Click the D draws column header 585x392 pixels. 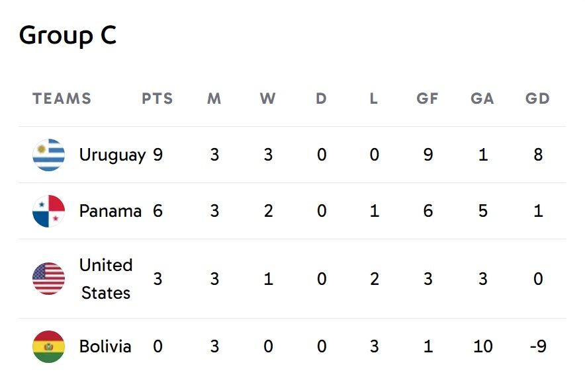321,99
